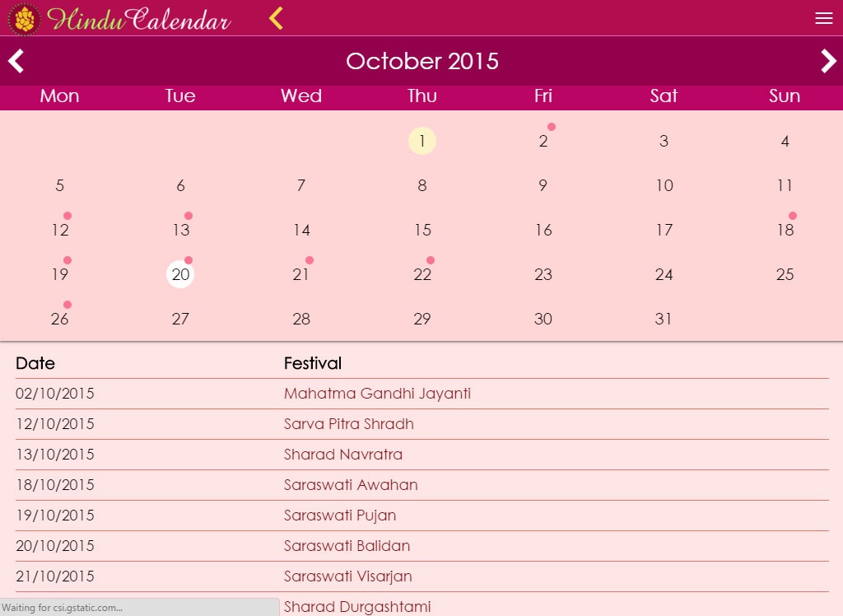Select date 29 in calendar
The width and height of the screenshot is (843, 616).
click(422, 319)
